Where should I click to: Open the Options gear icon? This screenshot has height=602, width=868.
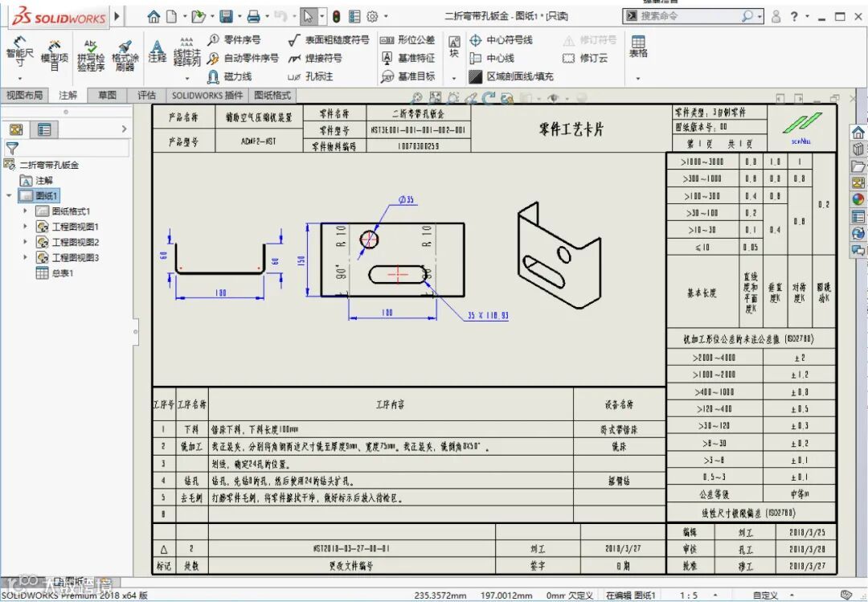point(373,17)
